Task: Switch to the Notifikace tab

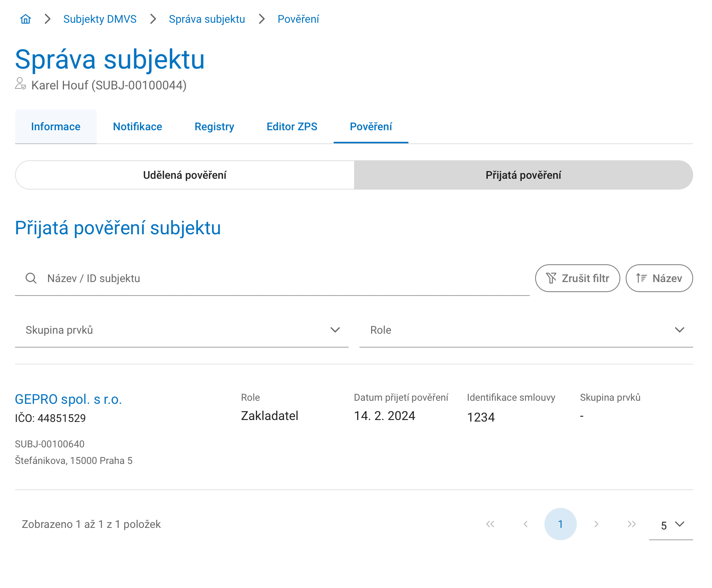Action: [138, 126]
